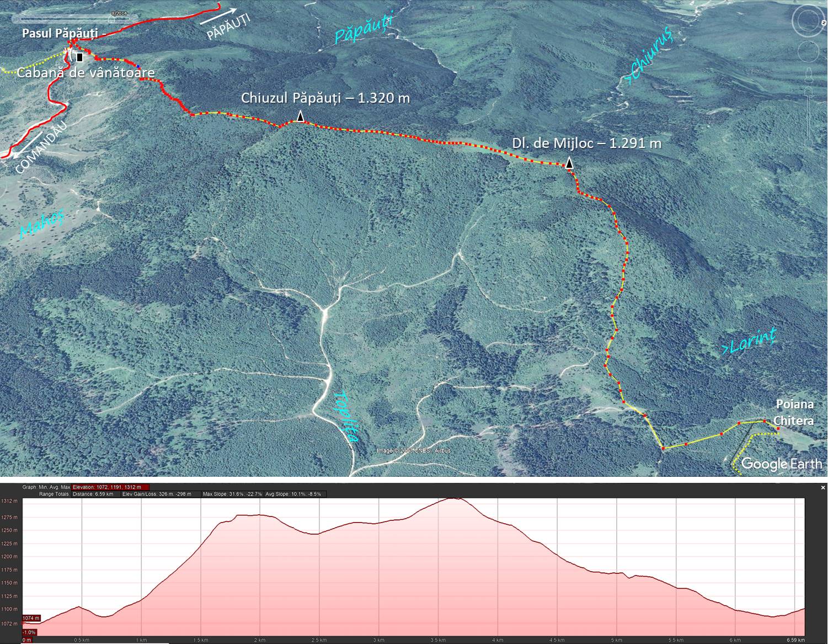Image resolution: width=828 pixels, height=644 pixels.
Task: Click the Elevation stats box in graph header
Action: [x=110, y=487]
